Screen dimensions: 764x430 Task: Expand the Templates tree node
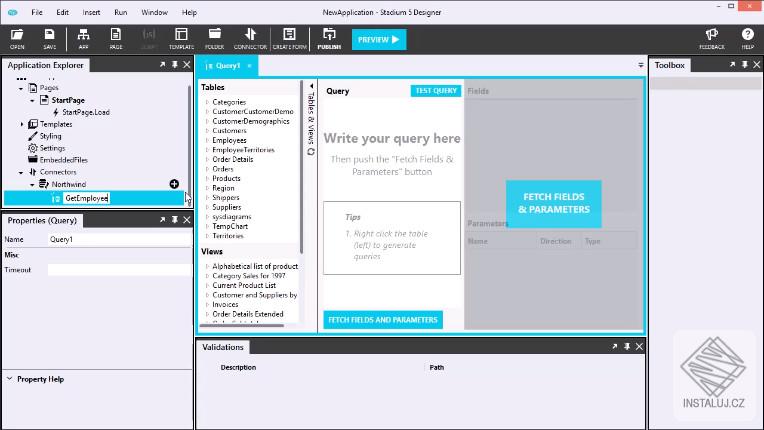21,124
